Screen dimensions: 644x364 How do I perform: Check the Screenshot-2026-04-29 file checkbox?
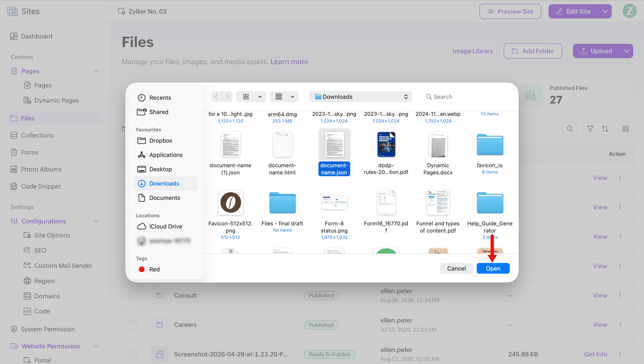(x=133, y=354)
